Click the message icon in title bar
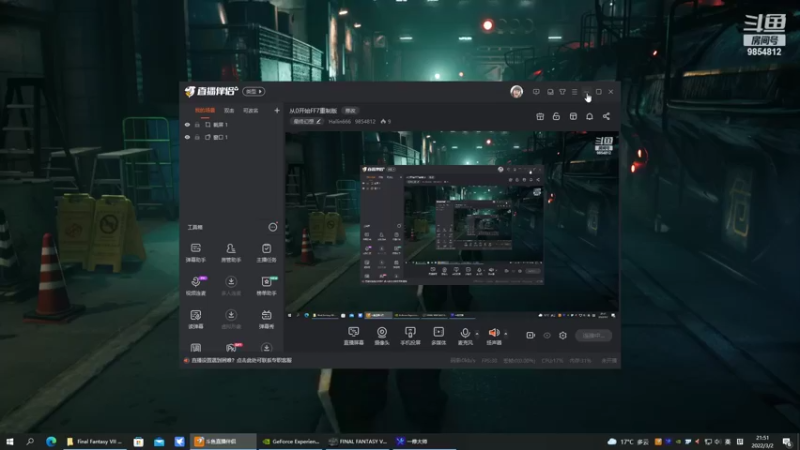800x450 pixels. (536, 92)
